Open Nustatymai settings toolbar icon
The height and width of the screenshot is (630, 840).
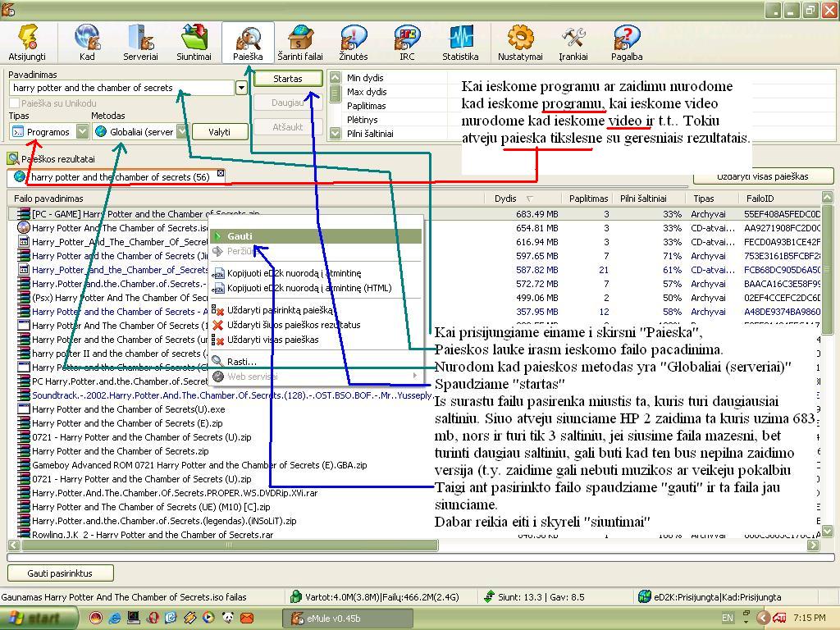520,43
